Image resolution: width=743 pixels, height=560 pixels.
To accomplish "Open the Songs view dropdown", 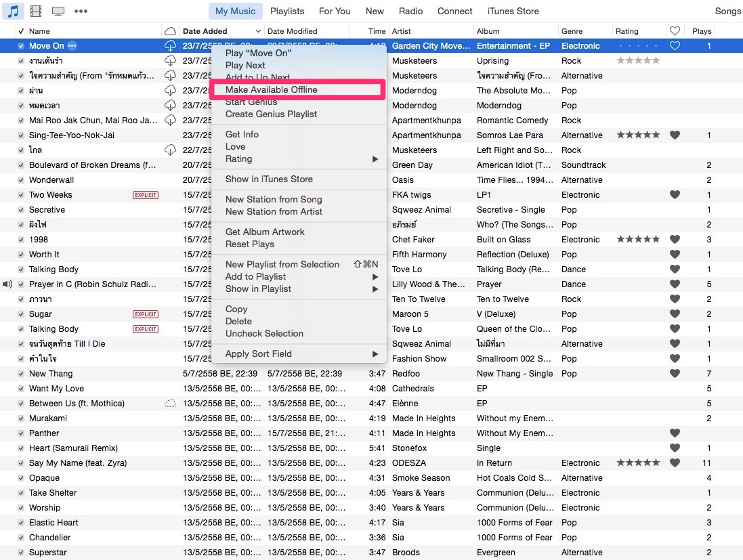I will [x=728, y=11].
